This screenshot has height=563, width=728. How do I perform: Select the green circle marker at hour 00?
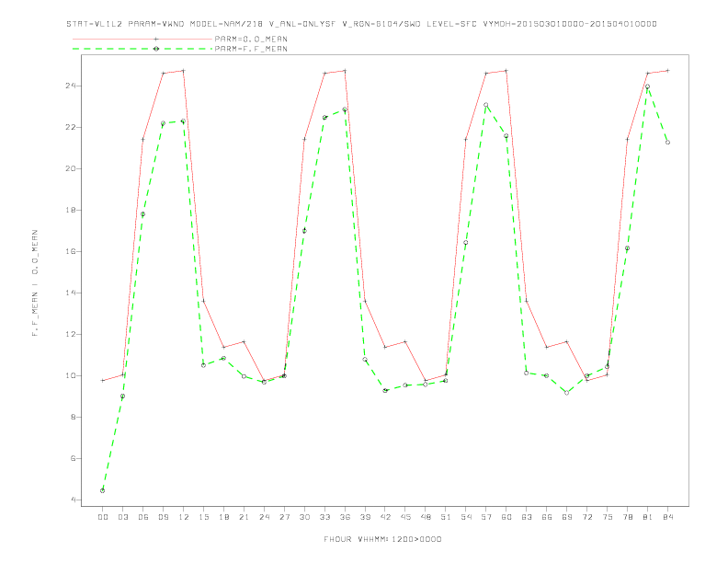(x=103, y=490)
